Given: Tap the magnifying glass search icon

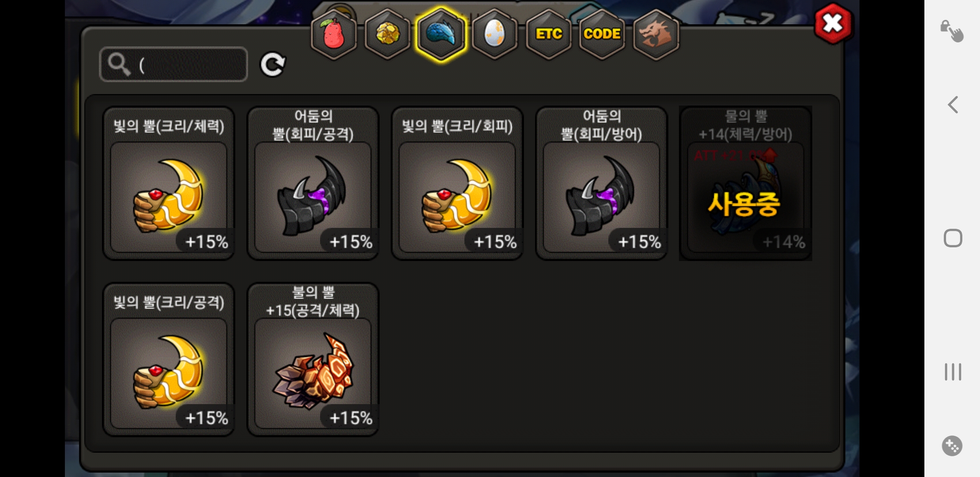Looking at the screenshot, I should point(119,64).
